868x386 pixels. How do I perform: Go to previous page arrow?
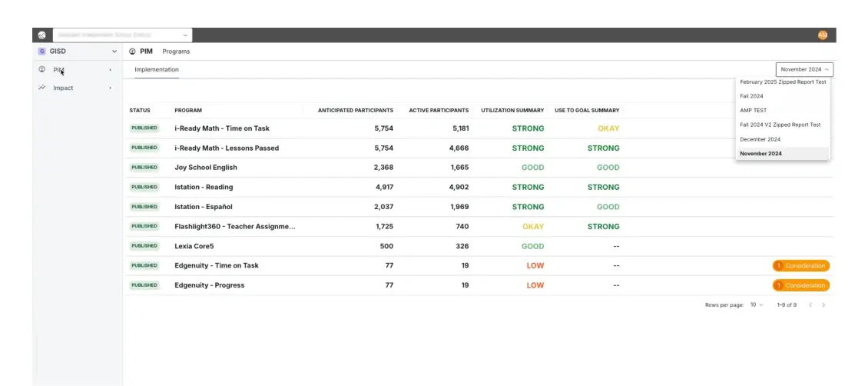pyautogui.click(x=810, y=305)
